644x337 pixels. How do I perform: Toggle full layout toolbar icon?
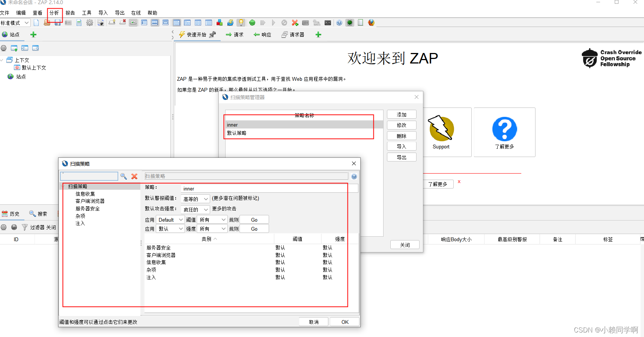(166, 23)
